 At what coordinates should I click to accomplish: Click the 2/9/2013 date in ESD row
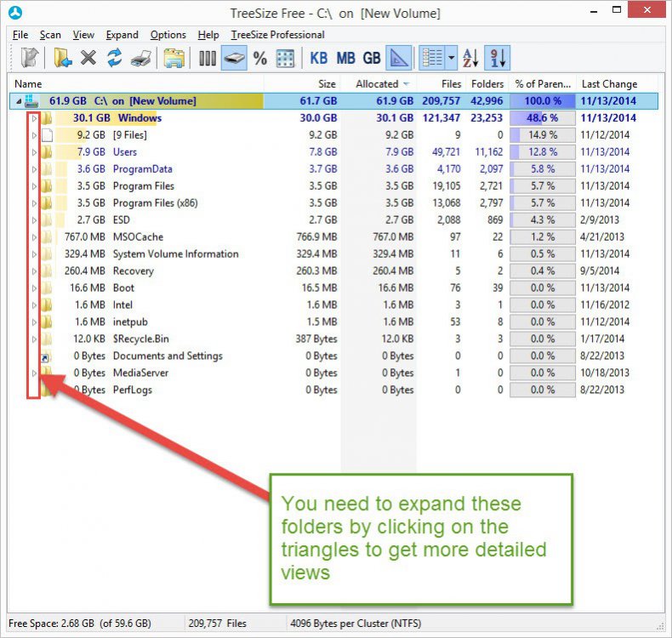(600, 219)
